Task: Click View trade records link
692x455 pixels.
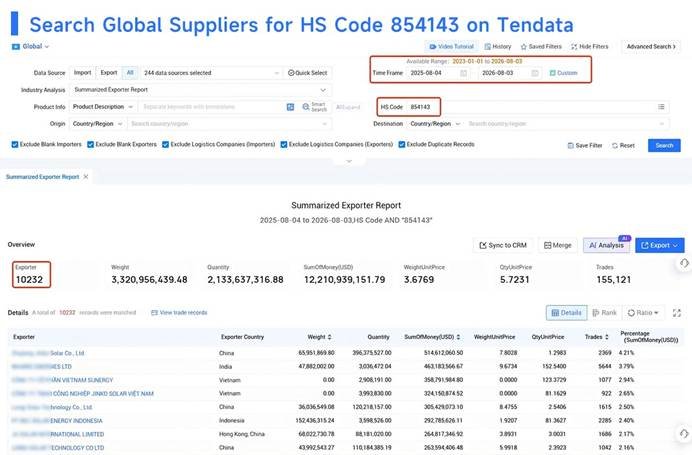Action: tap(179, 312)
